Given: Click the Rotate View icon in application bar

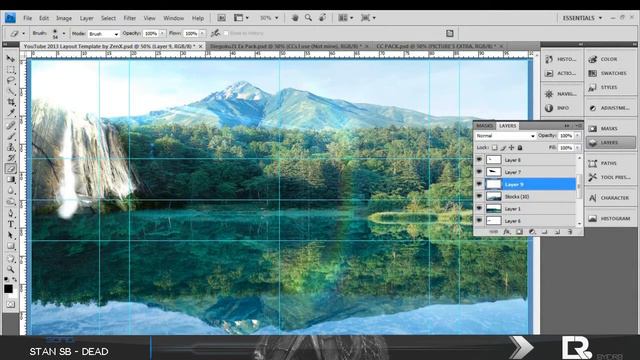Looking at the screenshot, I should [322, 18].
